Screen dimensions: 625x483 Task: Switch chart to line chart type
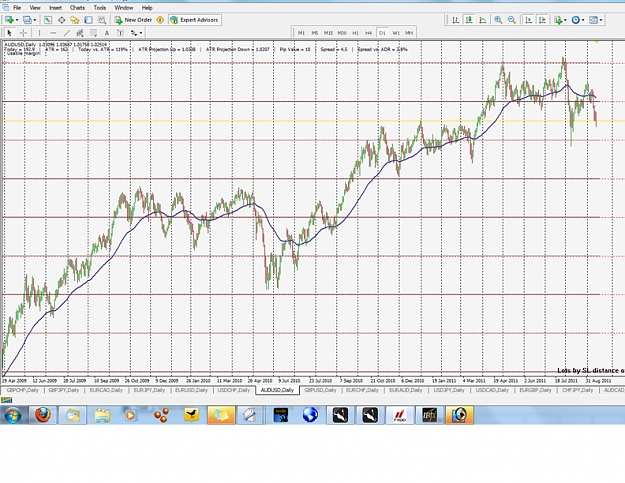pyautogui.click(x=483, y=20)
